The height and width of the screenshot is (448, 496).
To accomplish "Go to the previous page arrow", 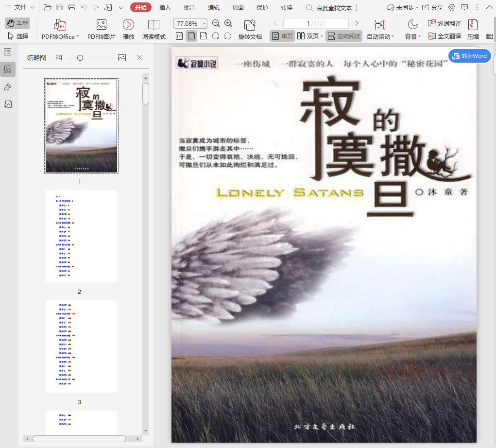I will tap(275, 23).
